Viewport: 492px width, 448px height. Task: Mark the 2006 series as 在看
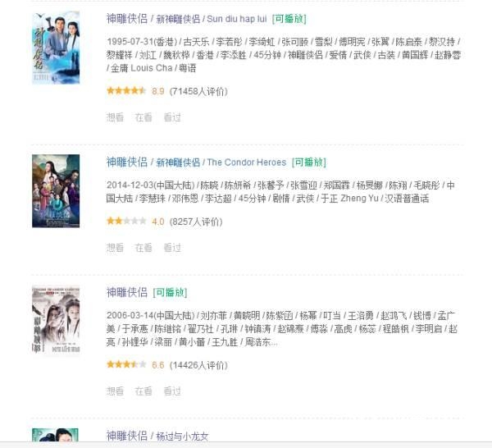(x=143, y=391)
